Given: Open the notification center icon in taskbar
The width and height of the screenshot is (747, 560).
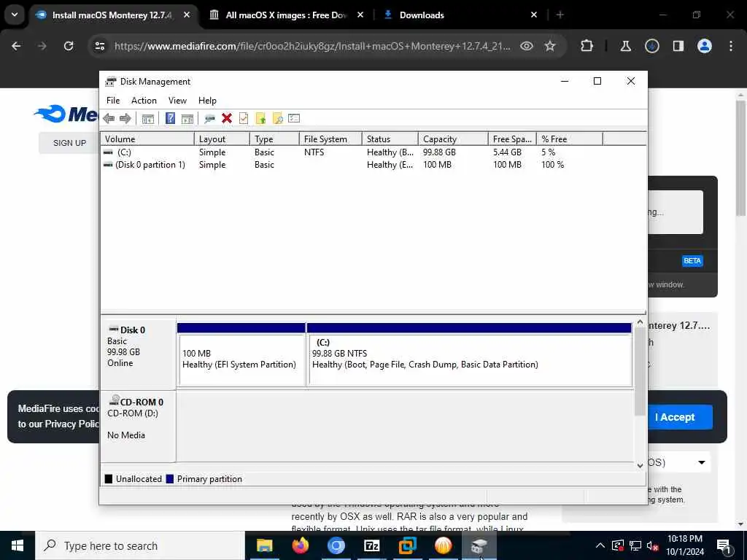Looking at the screenshot, I should [x=724, y=545].
